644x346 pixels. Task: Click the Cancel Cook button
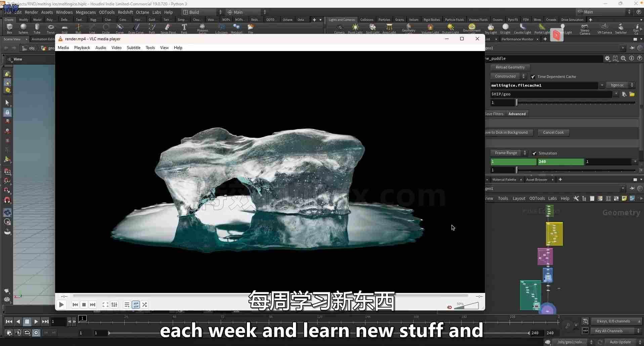point(553,132)
